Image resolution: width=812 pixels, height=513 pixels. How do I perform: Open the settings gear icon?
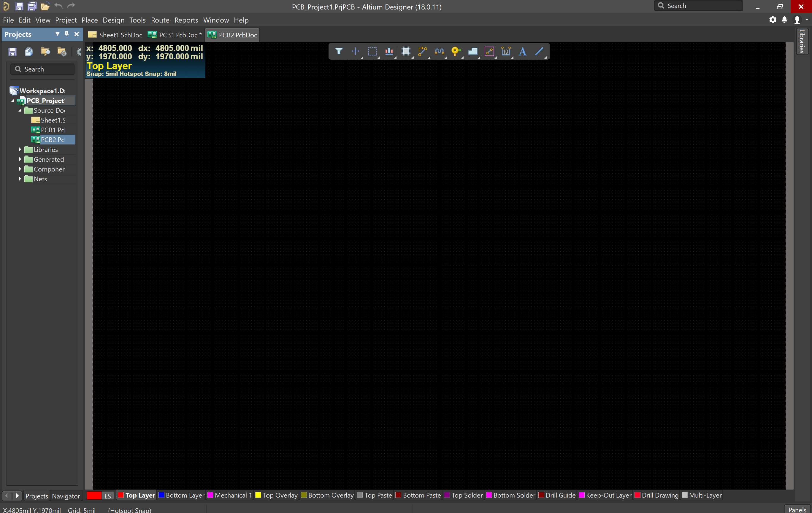pos(773,20)
